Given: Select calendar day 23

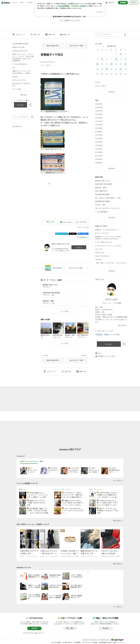Looking at the screenshot, I should (121, 69).
